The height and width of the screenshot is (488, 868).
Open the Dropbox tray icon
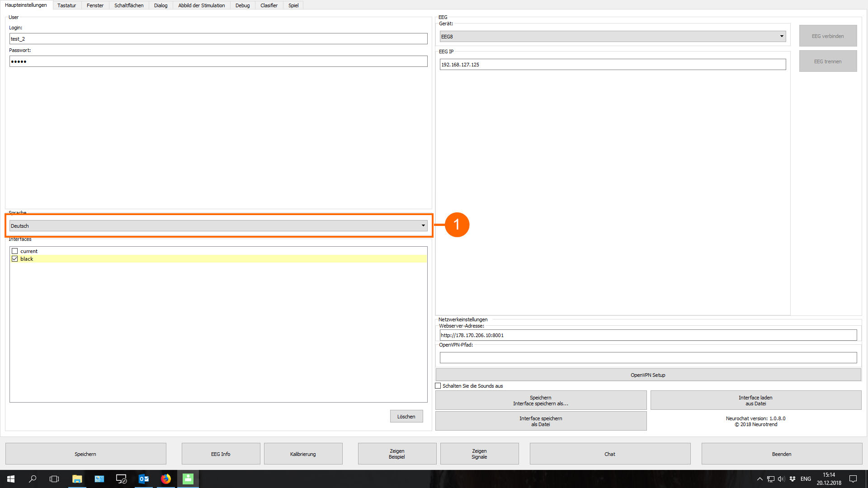pos(793,479)
